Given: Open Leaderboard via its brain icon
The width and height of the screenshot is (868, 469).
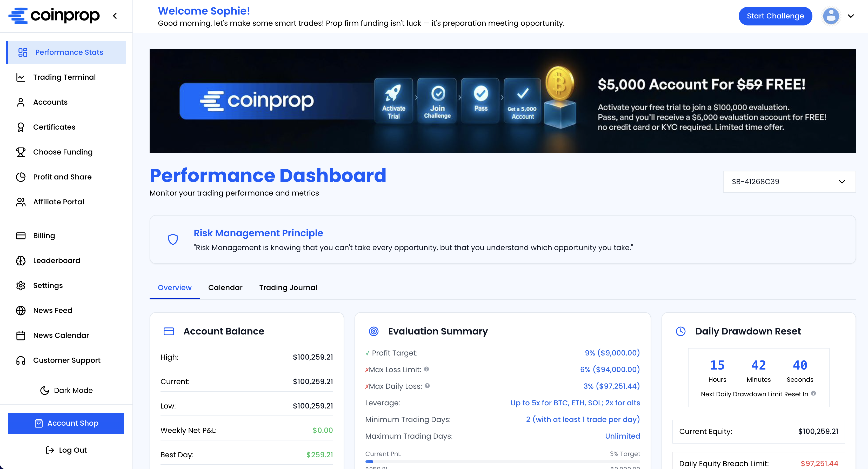Looking at the screenshot, I should (x=21, y=260).
